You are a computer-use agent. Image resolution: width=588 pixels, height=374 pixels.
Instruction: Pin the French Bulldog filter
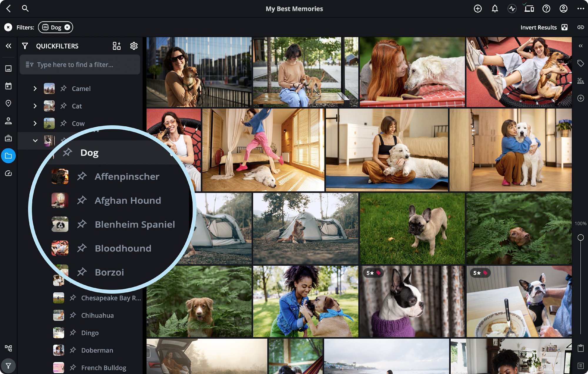[73, 368]
